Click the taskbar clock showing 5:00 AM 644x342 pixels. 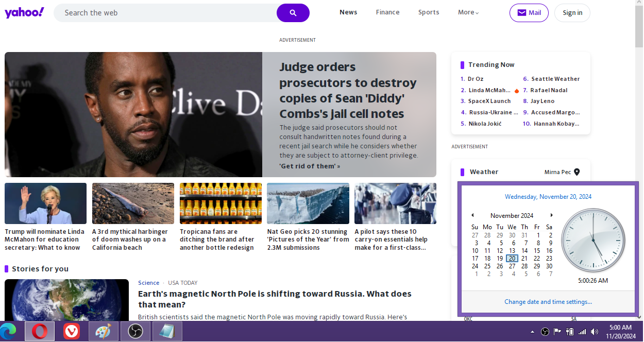[620, 331]
